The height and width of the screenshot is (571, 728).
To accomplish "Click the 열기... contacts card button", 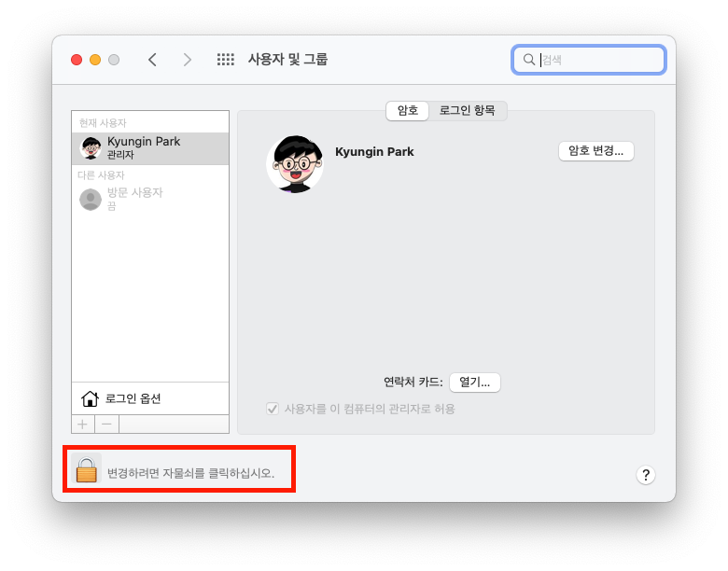I will (474, 382).
